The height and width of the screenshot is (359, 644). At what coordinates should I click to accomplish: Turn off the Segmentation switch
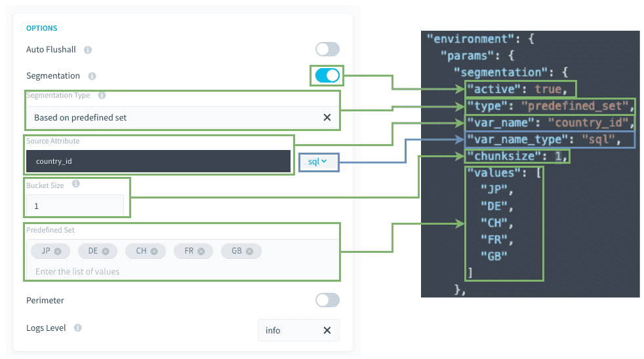pos(327,75)
